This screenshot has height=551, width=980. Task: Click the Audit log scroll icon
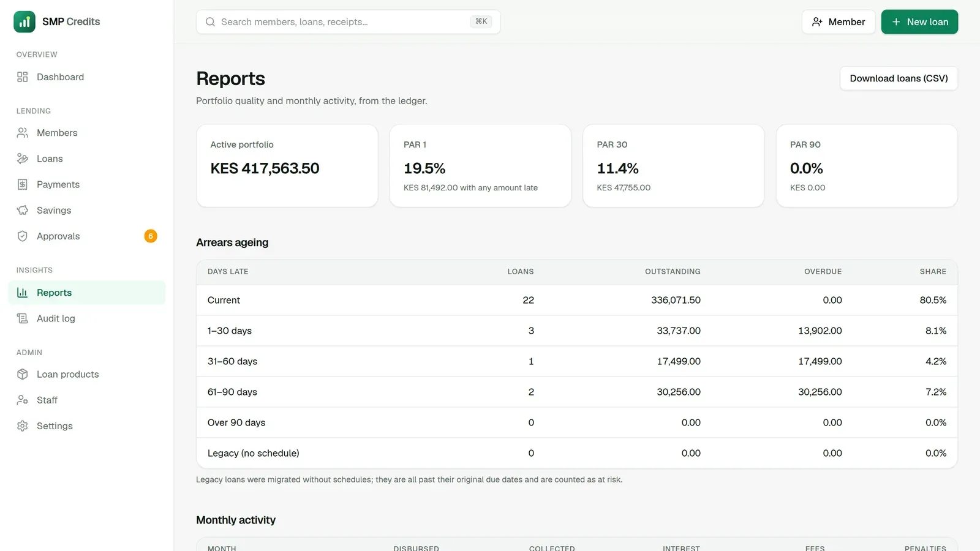[23, 318]
